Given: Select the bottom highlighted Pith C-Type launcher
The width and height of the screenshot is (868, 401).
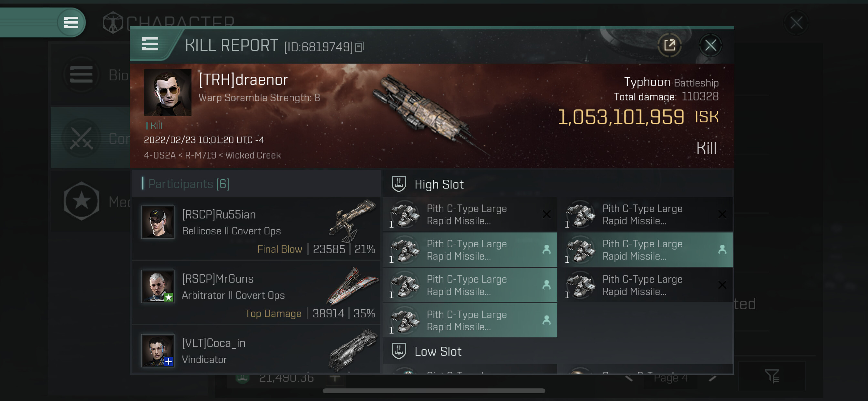Looking at the screenshot, I should click(x=470, y=320).
